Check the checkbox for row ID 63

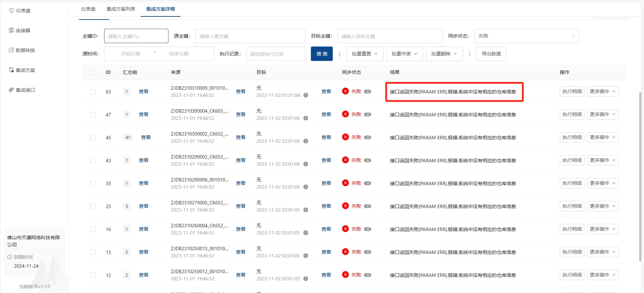[93, 92]
